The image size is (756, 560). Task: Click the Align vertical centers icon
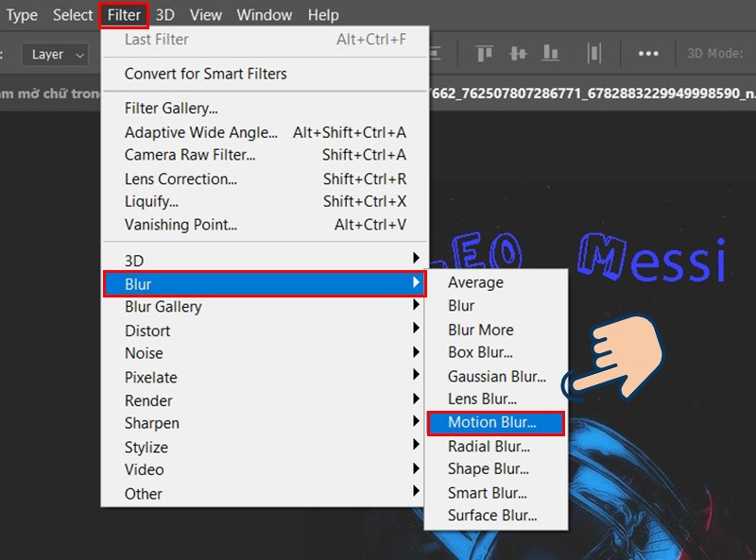(x=517, y=54)
